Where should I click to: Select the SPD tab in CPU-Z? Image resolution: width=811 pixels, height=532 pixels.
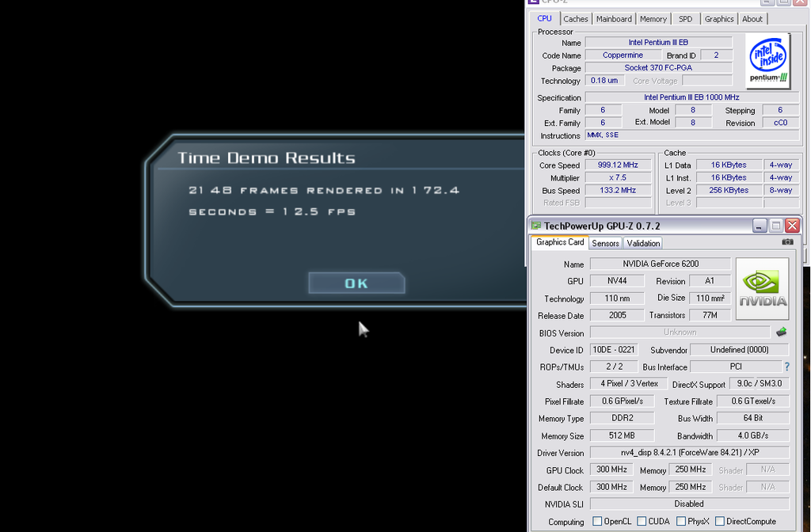pyautogui.click(x=685, y=19)
